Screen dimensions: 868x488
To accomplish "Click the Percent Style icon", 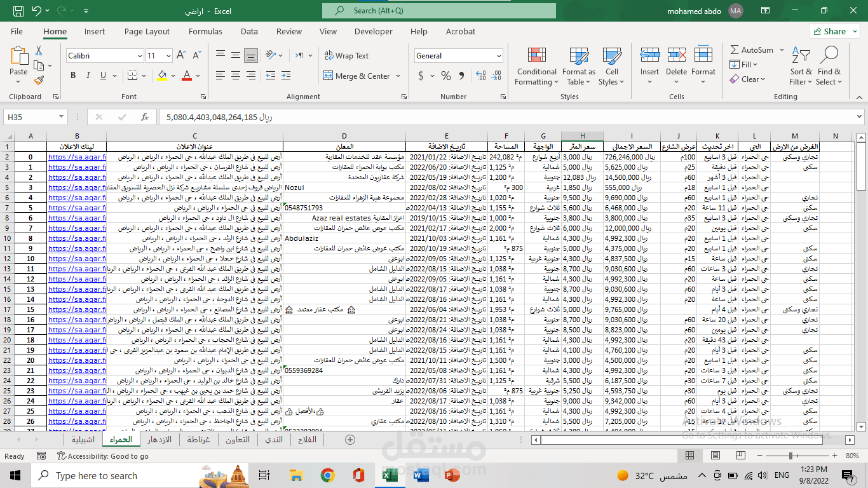I will (x=446, y=76).
